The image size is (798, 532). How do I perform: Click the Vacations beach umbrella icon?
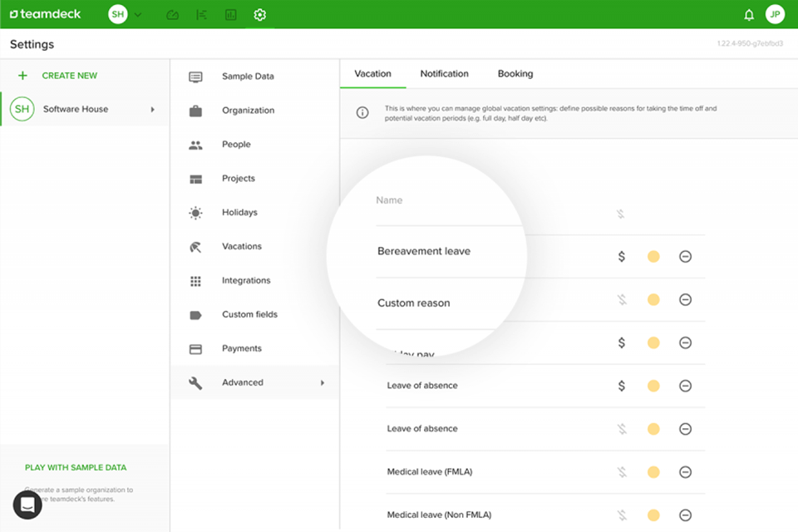(195, 247)
